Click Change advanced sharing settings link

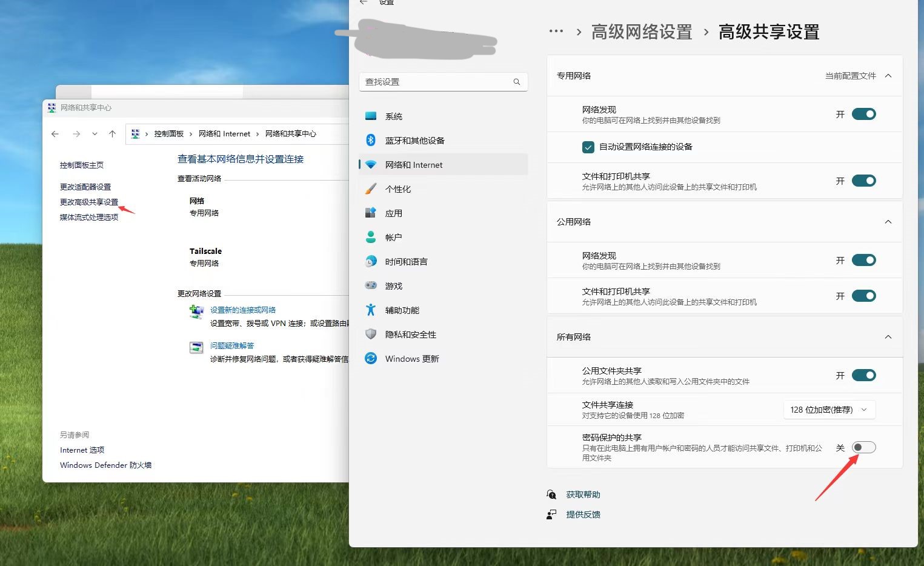click(x=89, y=202)
